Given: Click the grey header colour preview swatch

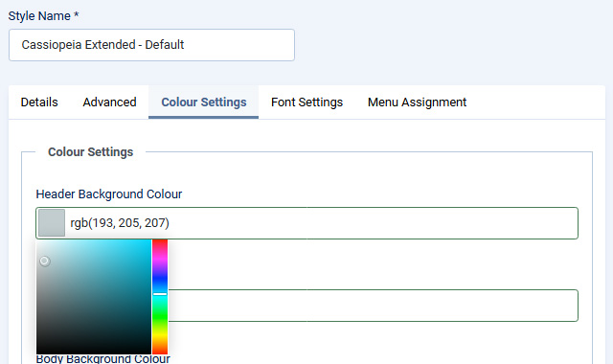Looking at the screenshot, I should (x=52, y=223).
